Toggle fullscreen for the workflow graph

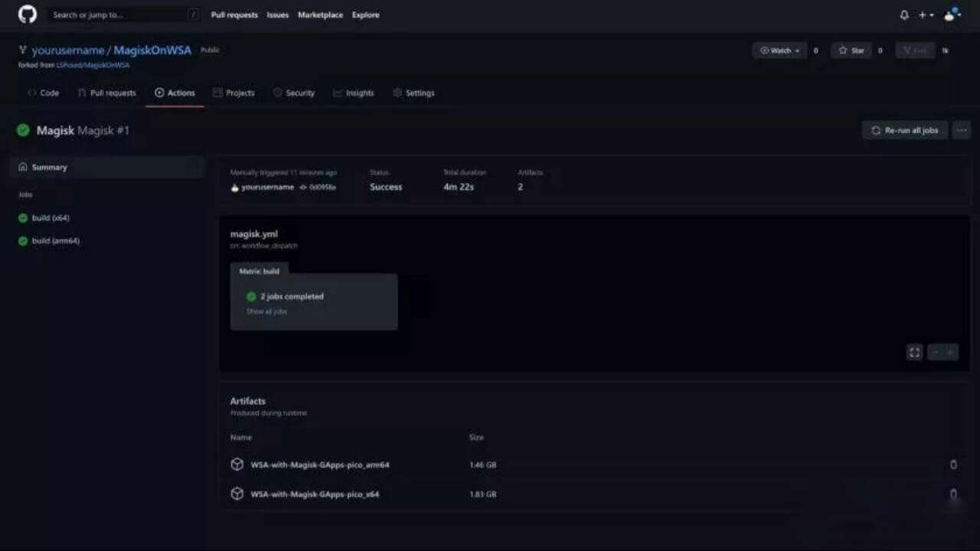coord(914,352)
